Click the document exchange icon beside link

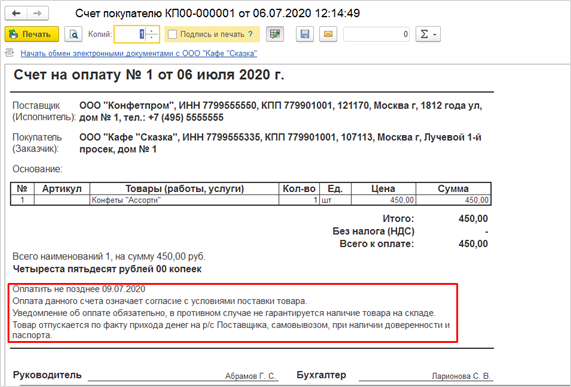9,53
